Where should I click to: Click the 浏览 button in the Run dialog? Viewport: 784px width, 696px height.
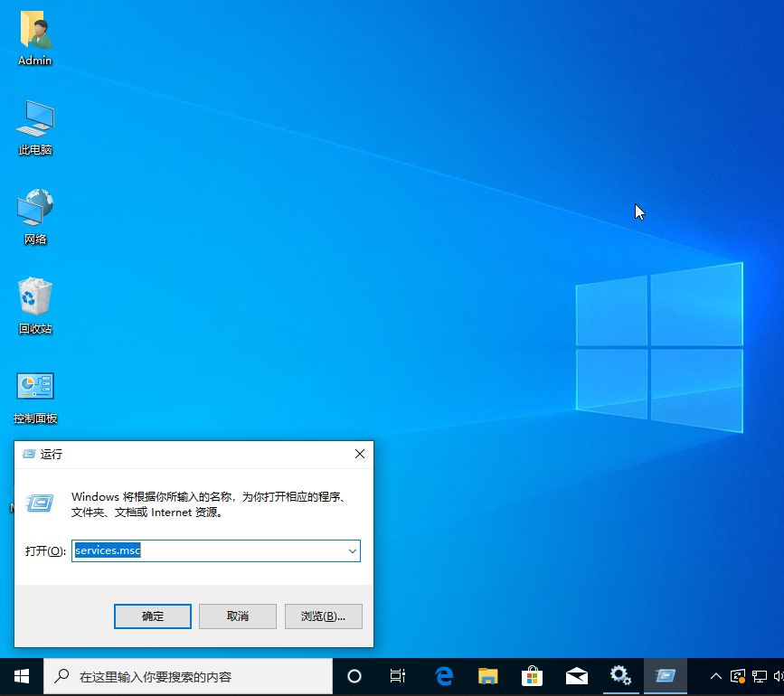(x=322, y=616)
